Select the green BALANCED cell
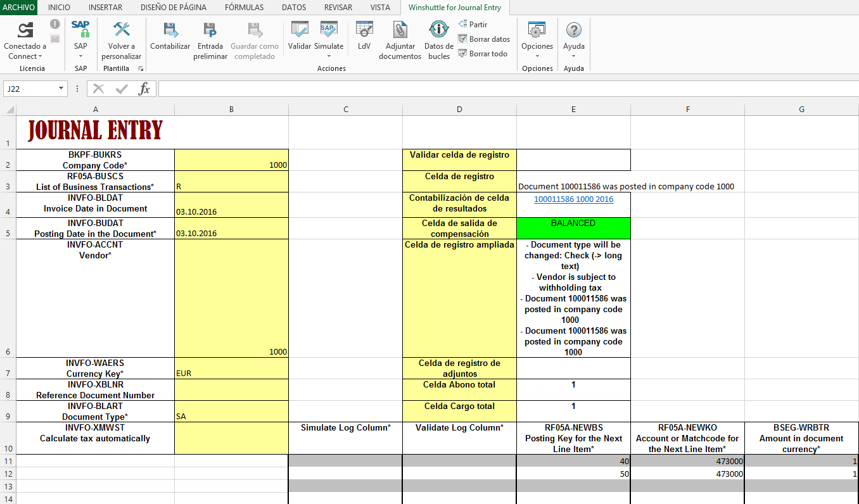 tap(573, 228)
